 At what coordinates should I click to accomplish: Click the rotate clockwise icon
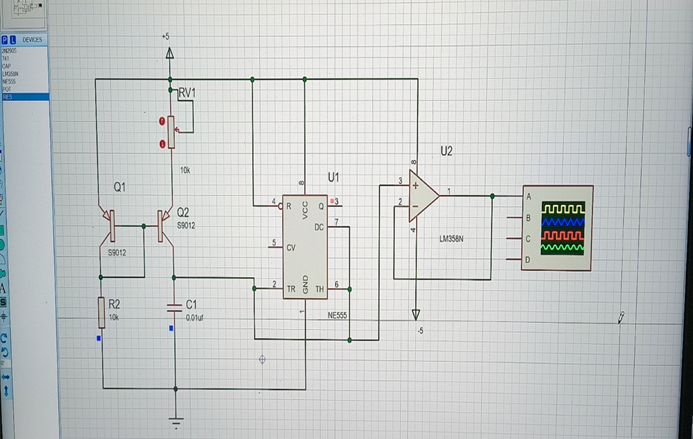(4, 338)
